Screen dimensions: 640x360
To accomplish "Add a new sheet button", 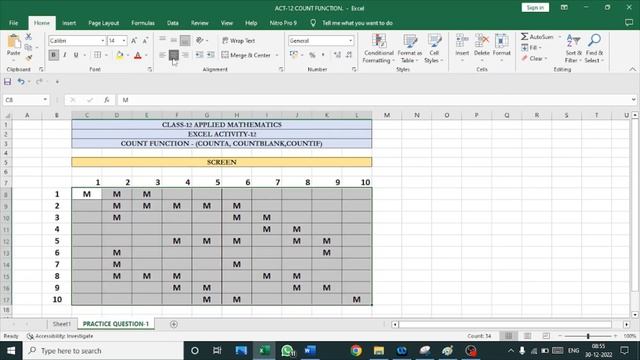I will point(173,324).
